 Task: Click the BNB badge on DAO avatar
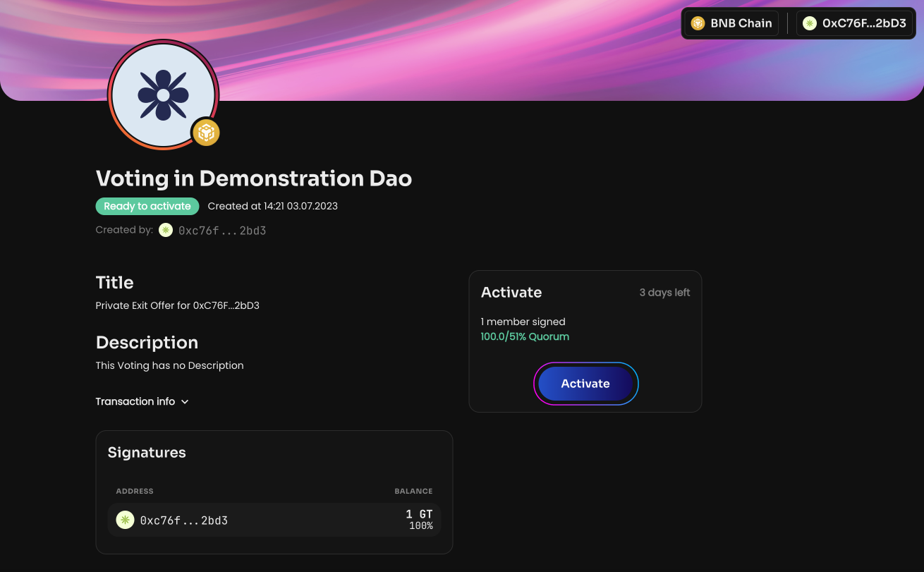[x=206, y=132]
